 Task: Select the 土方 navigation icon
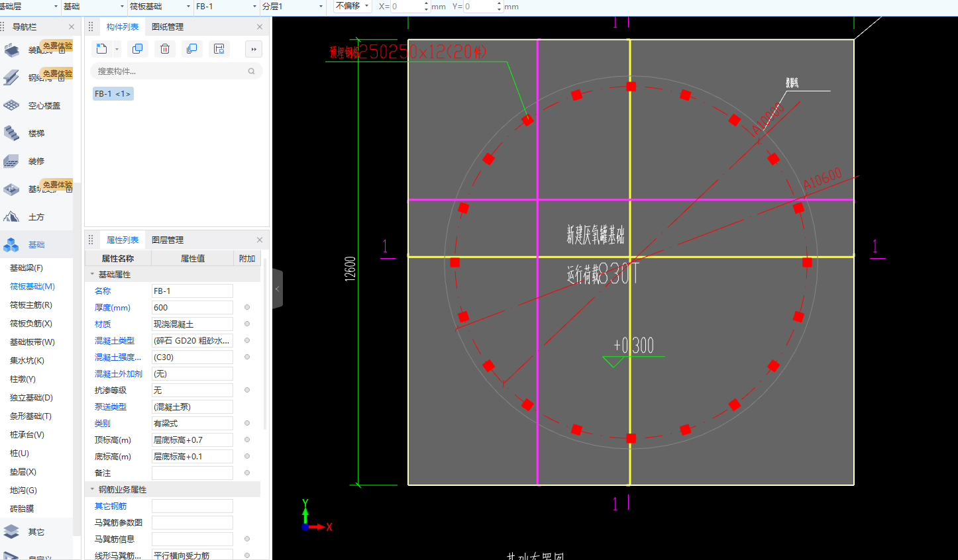(x=11, y=217)
